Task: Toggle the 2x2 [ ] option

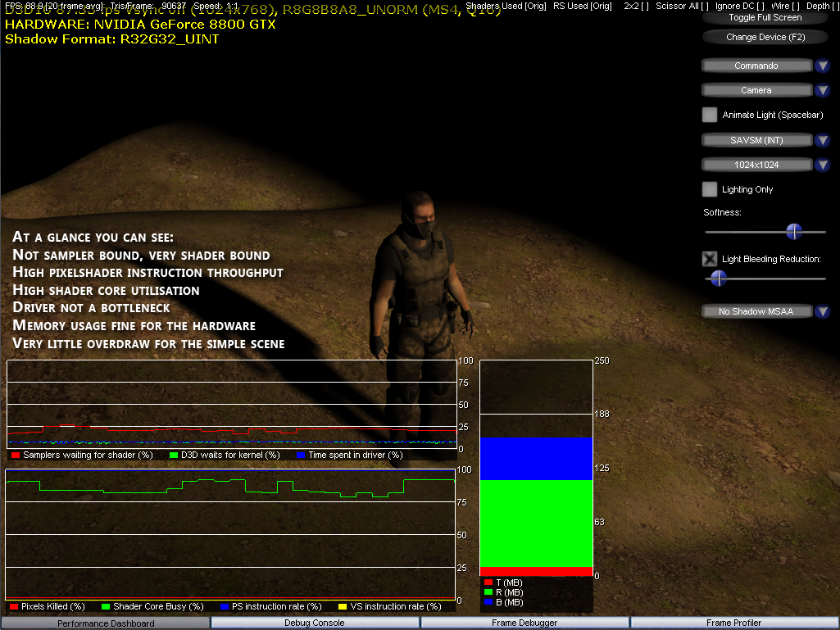Action: click(636, 6)
